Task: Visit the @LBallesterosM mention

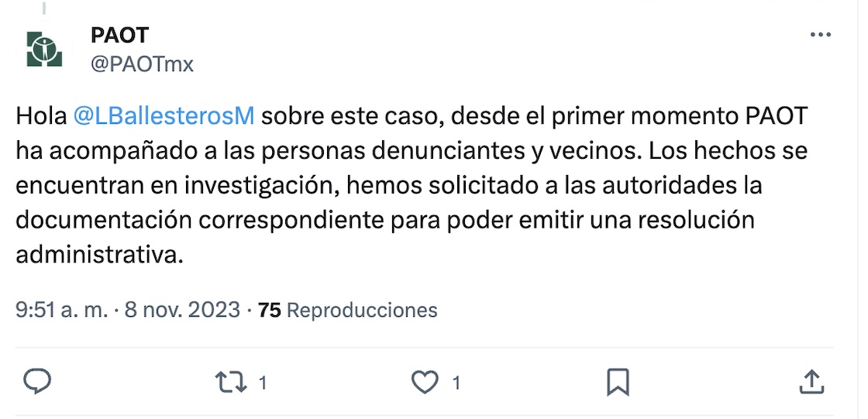Action: pos(164,116)
